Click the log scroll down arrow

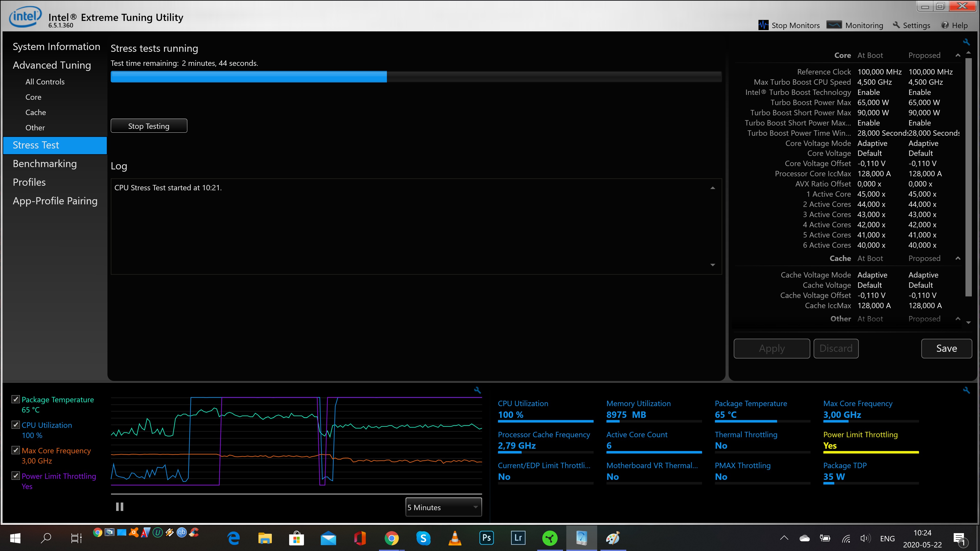point(713,265)
